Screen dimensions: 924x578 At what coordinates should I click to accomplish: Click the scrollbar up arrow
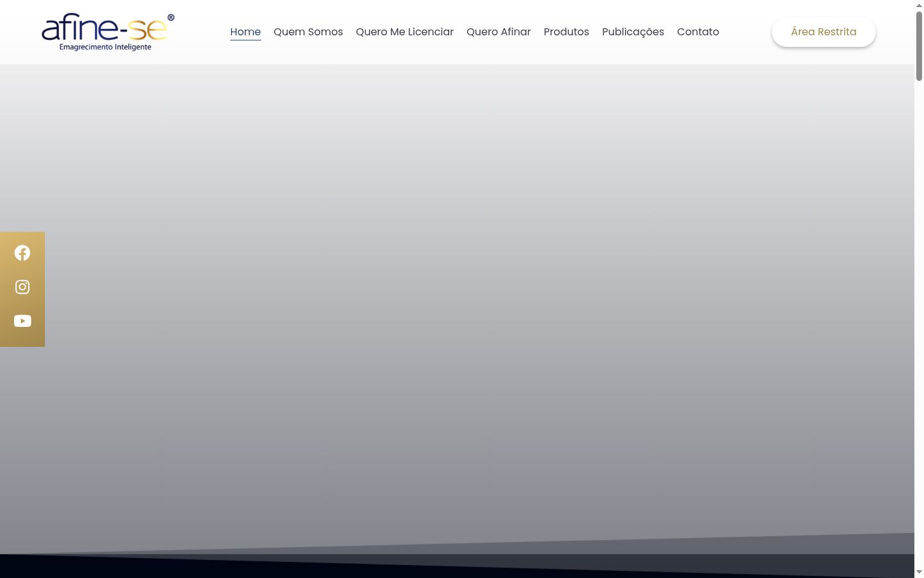point(919,5)
